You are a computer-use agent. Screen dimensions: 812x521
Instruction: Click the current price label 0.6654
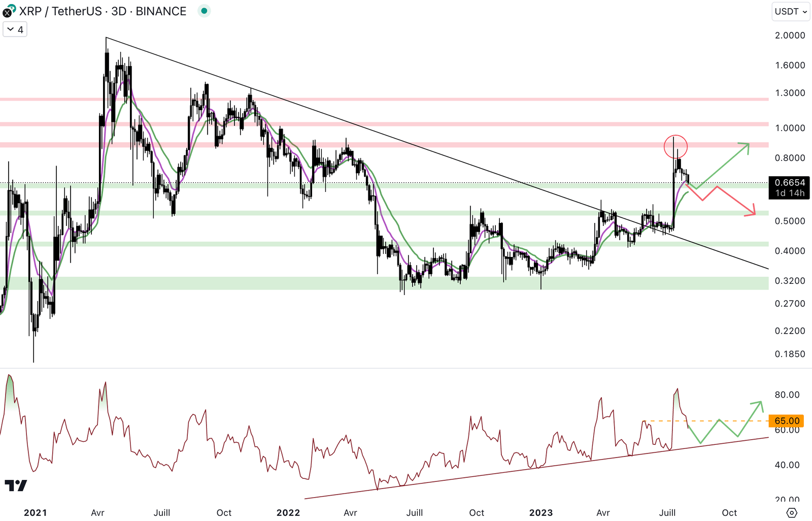point(790,182)
